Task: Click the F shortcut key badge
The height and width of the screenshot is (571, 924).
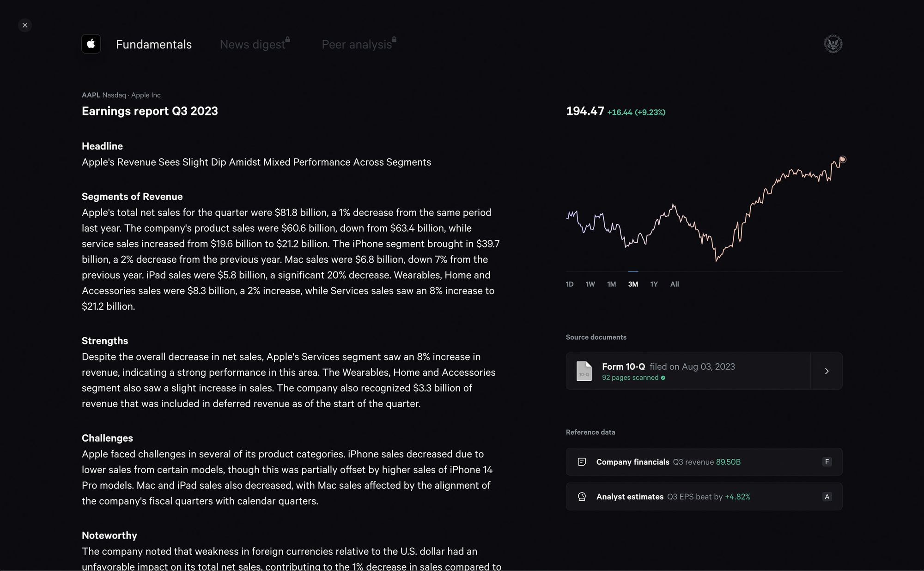Action: pos(827,462)
